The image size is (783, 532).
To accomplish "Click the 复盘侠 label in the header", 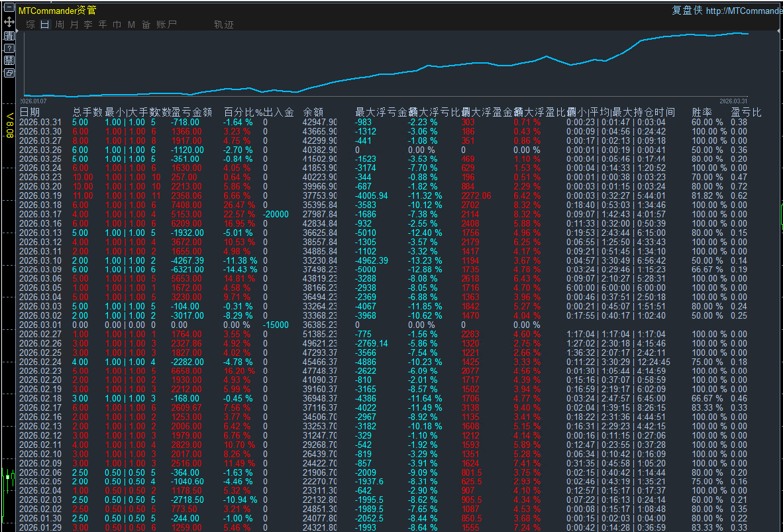I will coord(686,11).
